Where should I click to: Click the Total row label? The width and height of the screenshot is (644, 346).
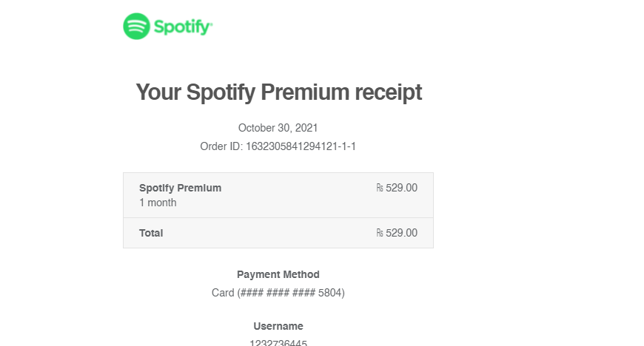[x=151, y=233]
